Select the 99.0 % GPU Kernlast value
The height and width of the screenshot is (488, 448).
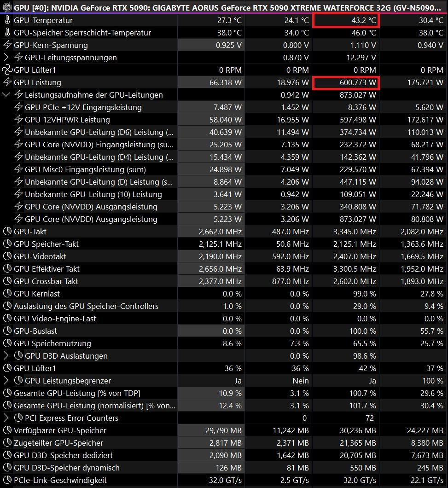pyautogui.click(x=365, y=294)
